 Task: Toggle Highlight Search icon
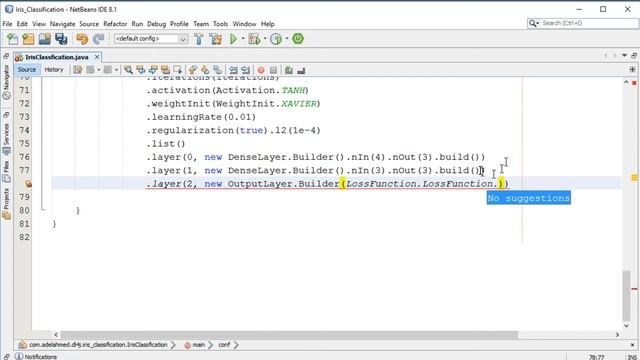pyautogui.click(x=165, y=70)
